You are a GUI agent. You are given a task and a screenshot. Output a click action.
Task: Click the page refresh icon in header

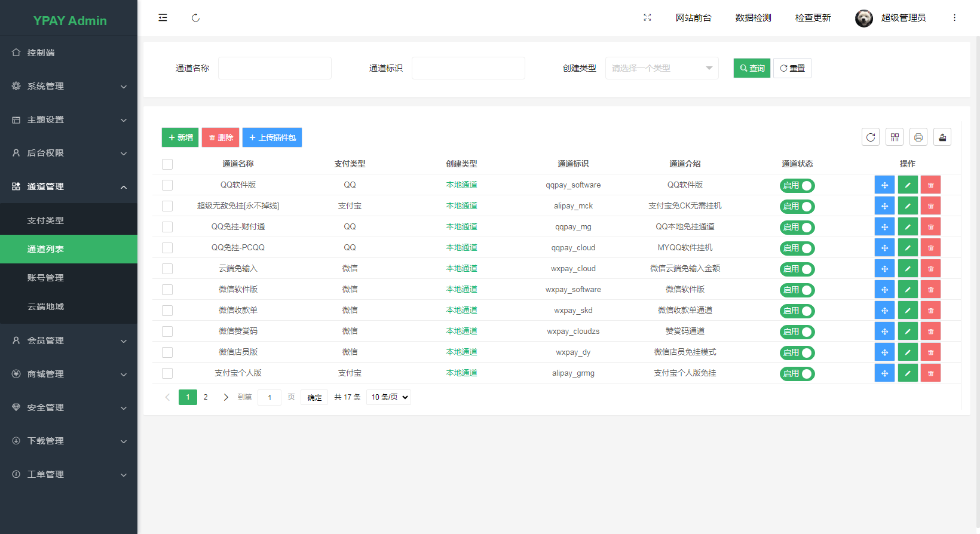195,18
